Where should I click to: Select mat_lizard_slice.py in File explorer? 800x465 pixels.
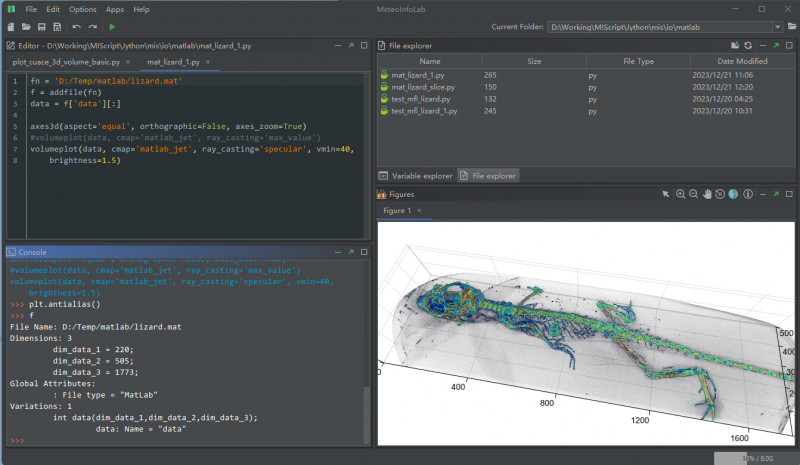[x=425, y=87]
